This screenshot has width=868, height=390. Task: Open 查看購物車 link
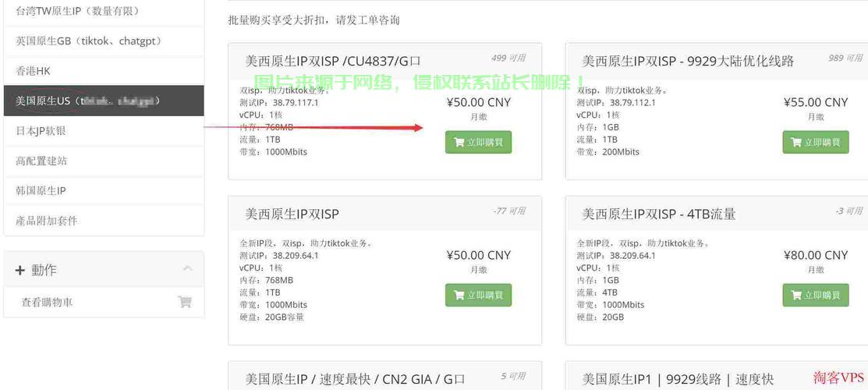47,303
